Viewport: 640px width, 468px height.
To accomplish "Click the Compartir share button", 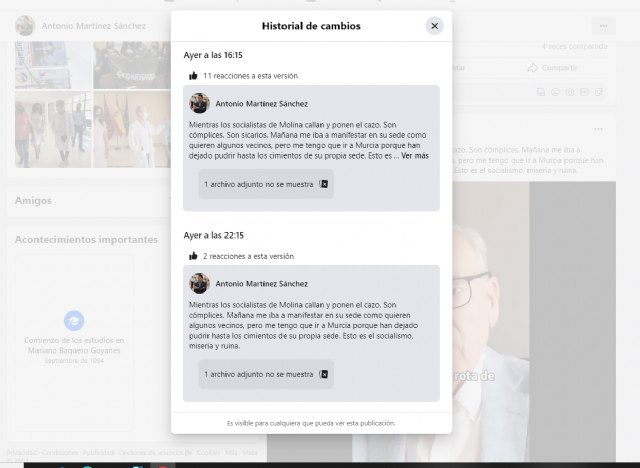I will point(555,68).
